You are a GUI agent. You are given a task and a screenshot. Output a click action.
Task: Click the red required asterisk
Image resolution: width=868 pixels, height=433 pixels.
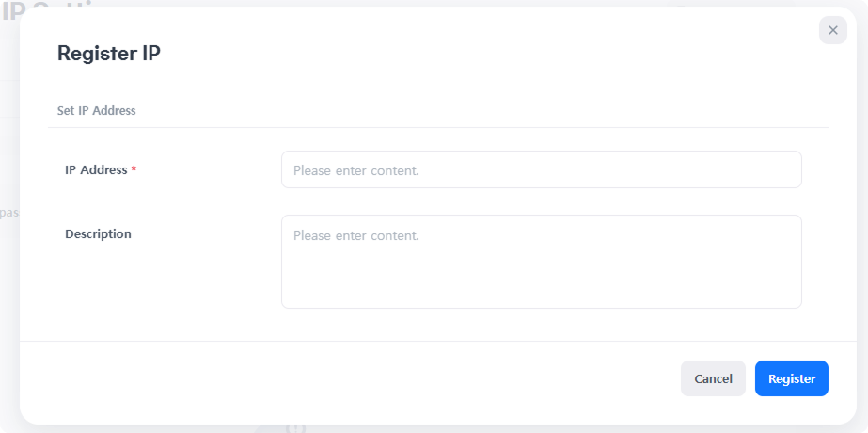click(134, 170)
